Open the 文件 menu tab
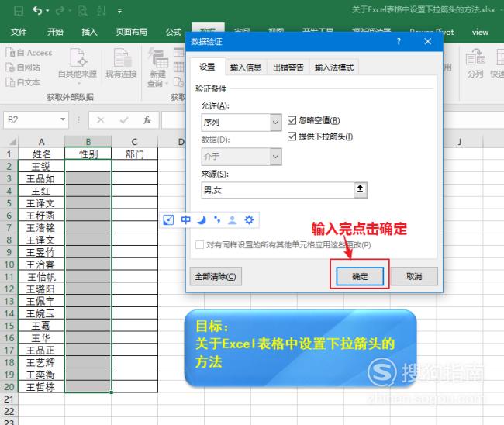This screenshot has height=425, width=504. click(x=19, y=32)
